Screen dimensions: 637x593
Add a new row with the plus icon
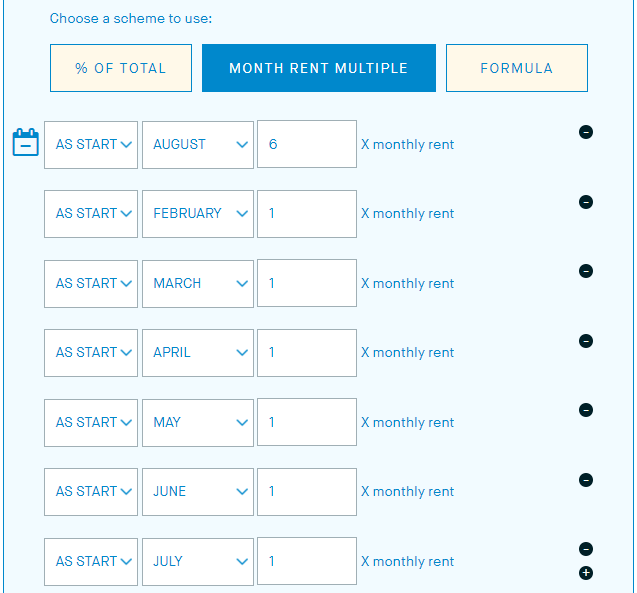pos(586,573)
